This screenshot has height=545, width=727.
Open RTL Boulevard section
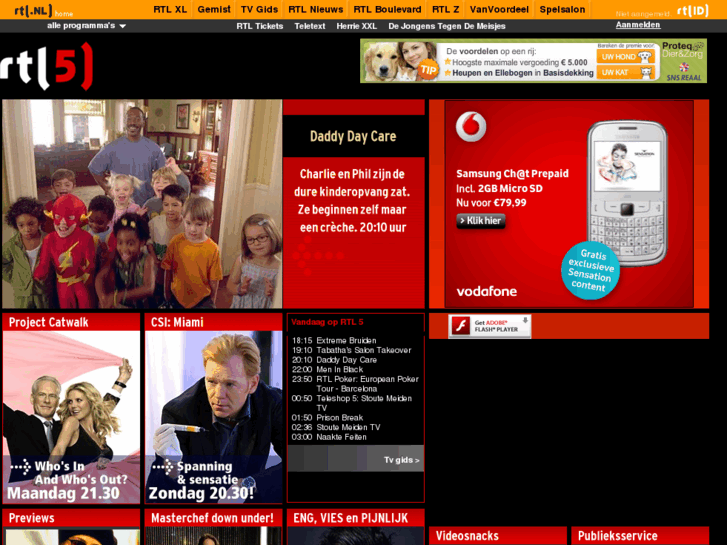point(387,10)
